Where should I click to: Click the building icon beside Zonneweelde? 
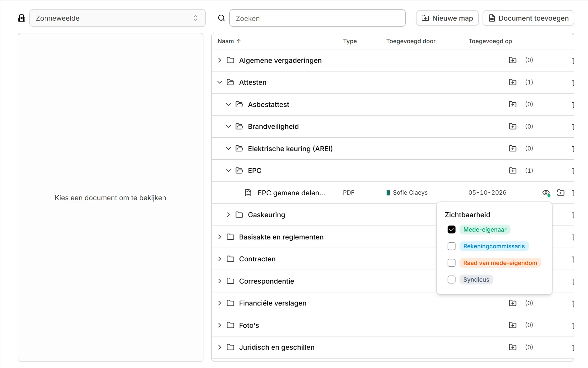coord(22,18)
